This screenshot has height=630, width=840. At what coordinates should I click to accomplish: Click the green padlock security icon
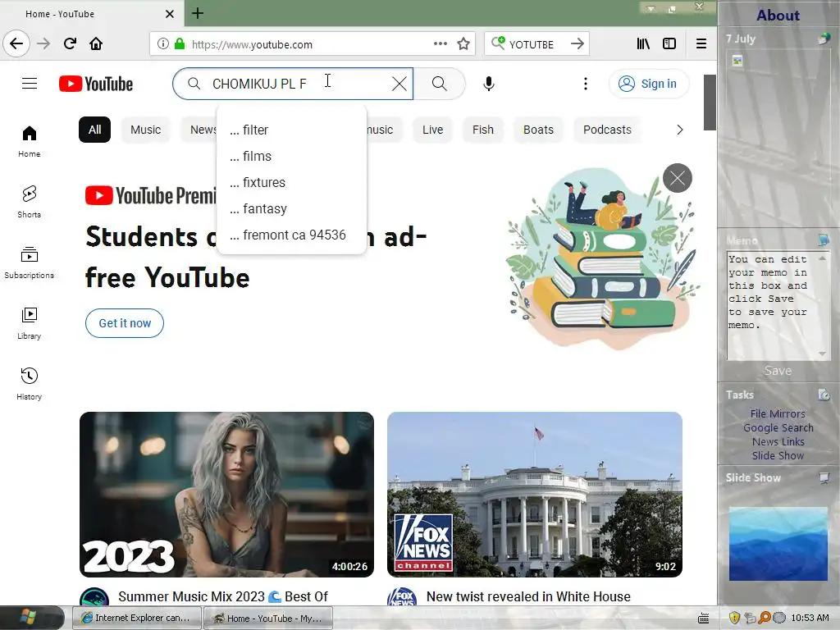click(x=180, y=44)
